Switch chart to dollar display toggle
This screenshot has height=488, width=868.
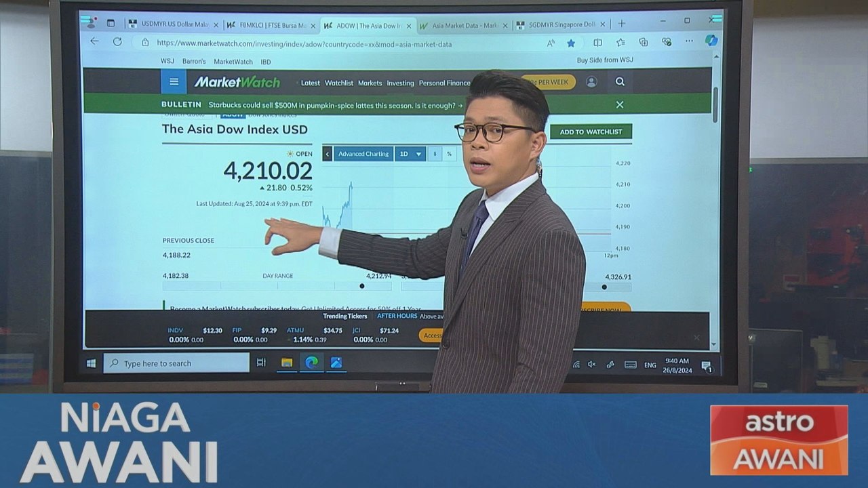[435, 154]
